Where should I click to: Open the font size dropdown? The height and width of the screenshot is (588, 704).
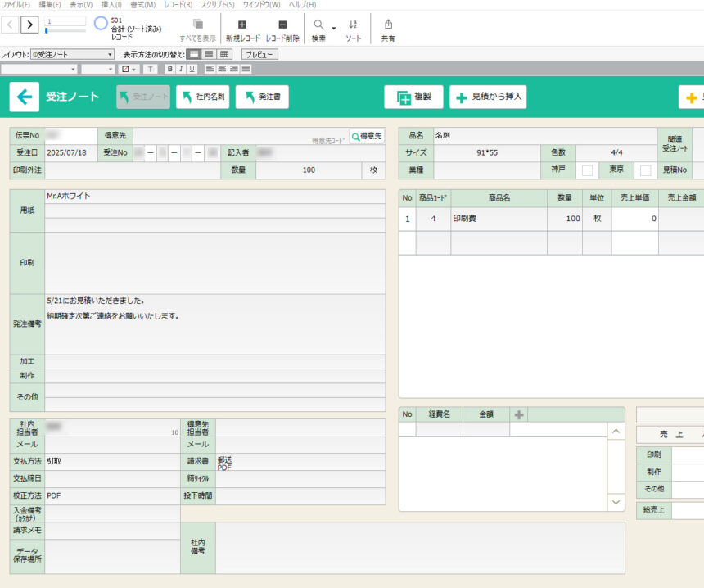[x=98, y=69]
